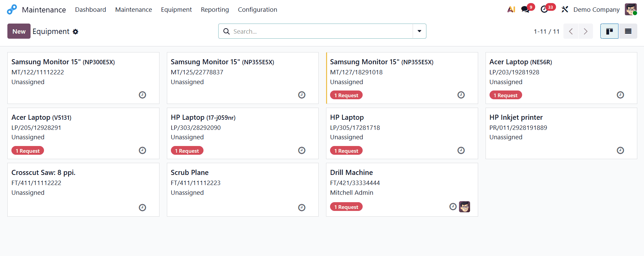Expand the search options dropdown arrow

coord(419,31)
